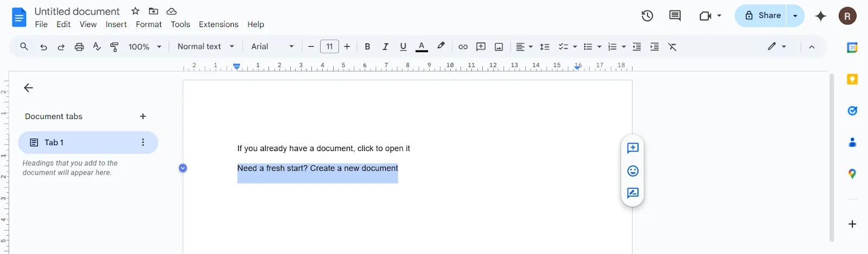Get add-ons with plus icon
Screen dimensions: 868x254
(852, 224)
